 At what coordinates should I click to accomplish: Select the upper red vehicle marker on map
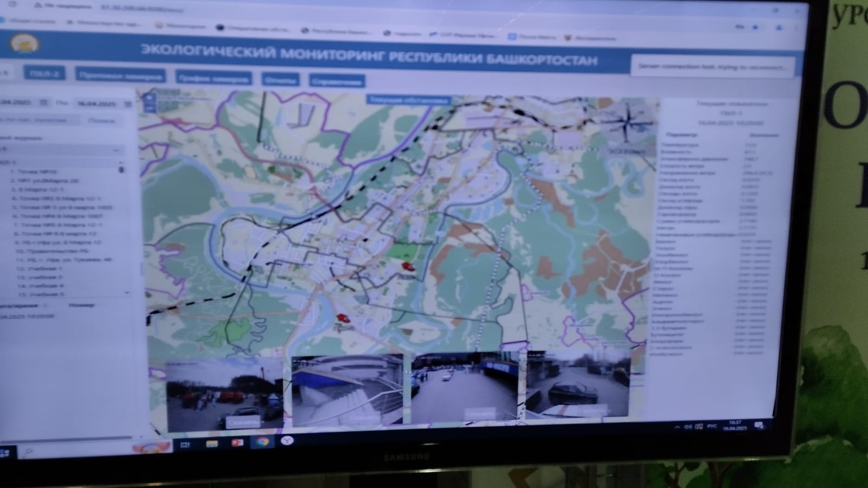click(x=406, y=266)
